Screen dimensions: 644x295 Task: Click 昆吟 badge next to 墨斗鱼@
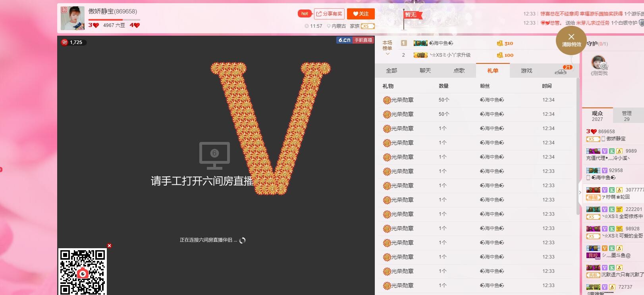(593, 255)
